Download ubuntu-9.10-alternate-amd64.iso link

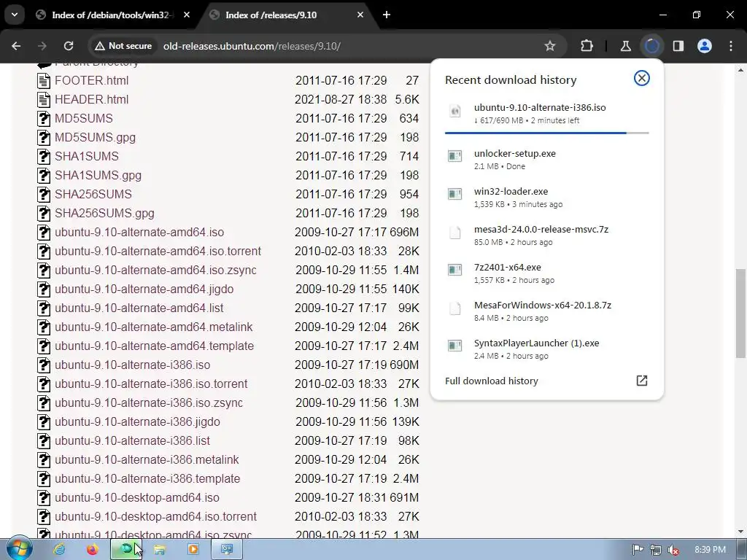139,233
